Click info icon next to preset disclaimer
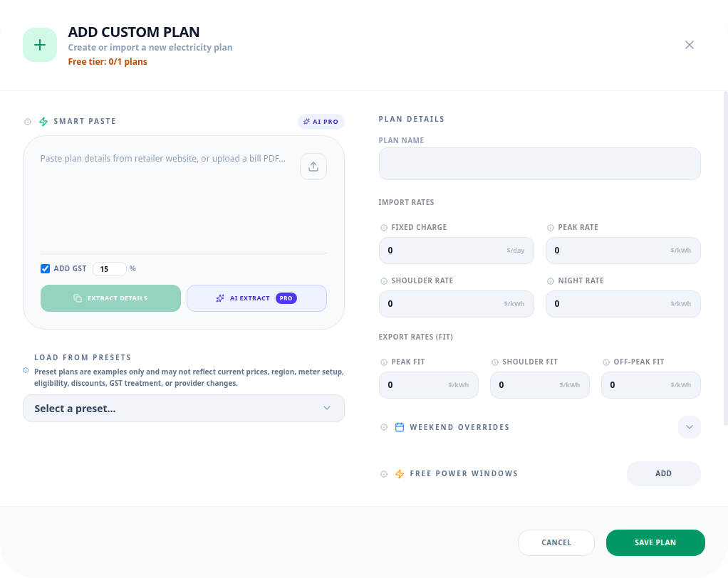This screenshot has height=578, width=728. pyautogui.click(x=26, y=370)
